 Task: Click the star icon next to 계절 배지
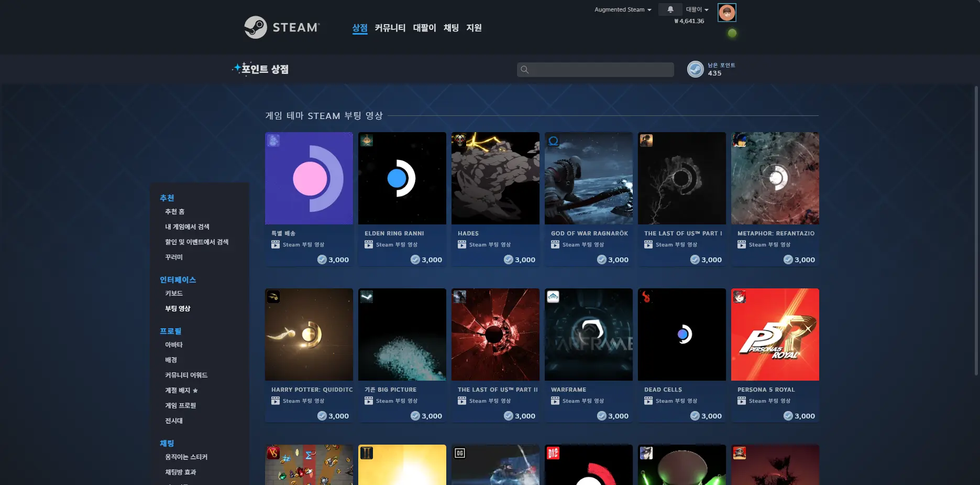[195, 391]
